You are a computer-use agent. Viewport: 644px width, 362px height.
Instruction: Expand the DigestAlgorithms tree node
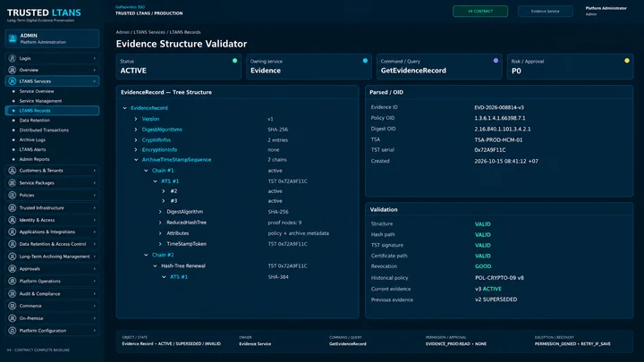136,130
